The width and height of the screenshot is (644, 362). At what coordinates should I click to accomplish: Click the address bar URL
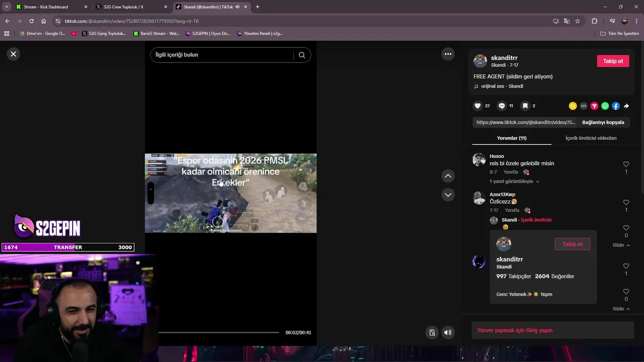click(x=132, y=21)
